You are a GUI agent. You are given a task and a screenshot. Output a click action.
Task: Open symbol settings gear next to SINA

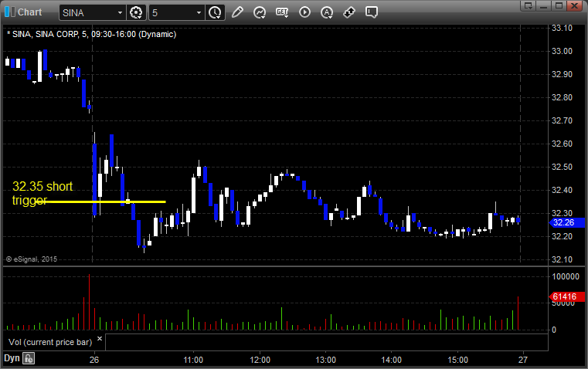[136, 12]
